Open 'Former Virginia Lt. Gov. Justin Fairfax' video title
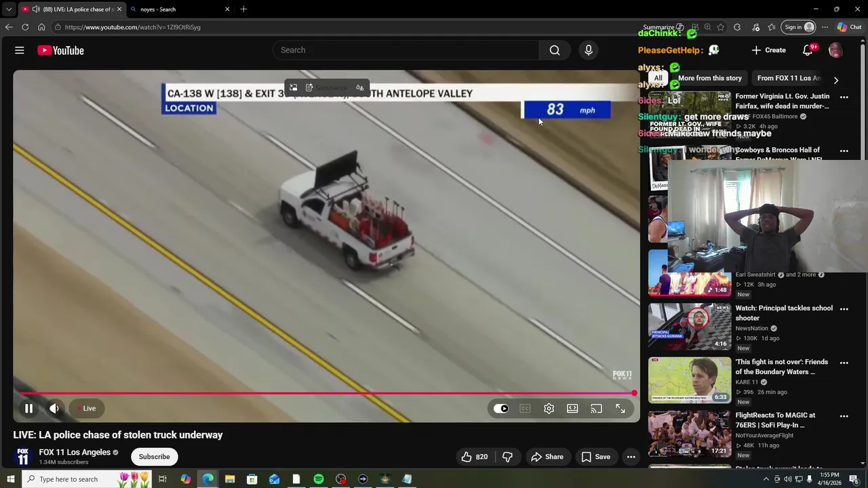868x488 pixels. pos(782,101)
